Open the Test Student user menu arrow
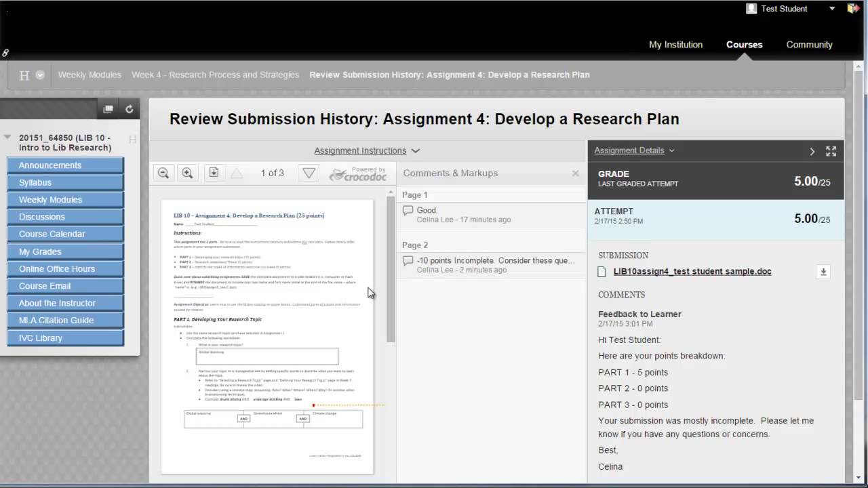 click(832, 9)
